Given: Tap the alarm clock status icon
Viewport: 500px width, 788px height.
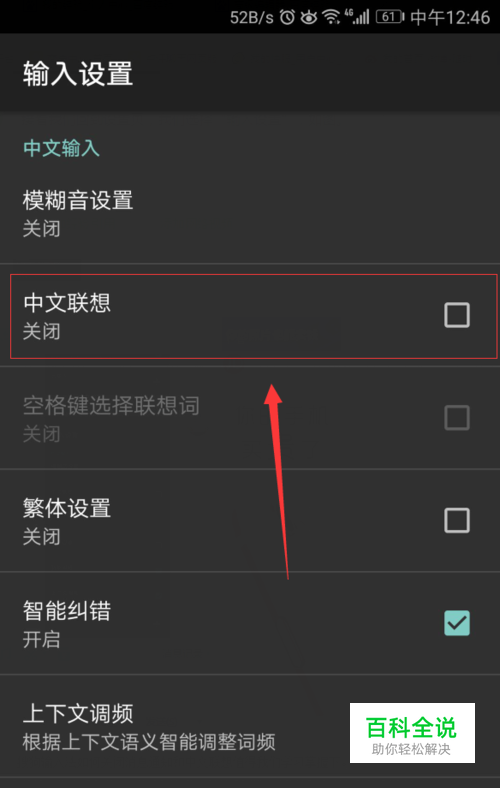Looking at the screenshot, I should click(287, 17).
